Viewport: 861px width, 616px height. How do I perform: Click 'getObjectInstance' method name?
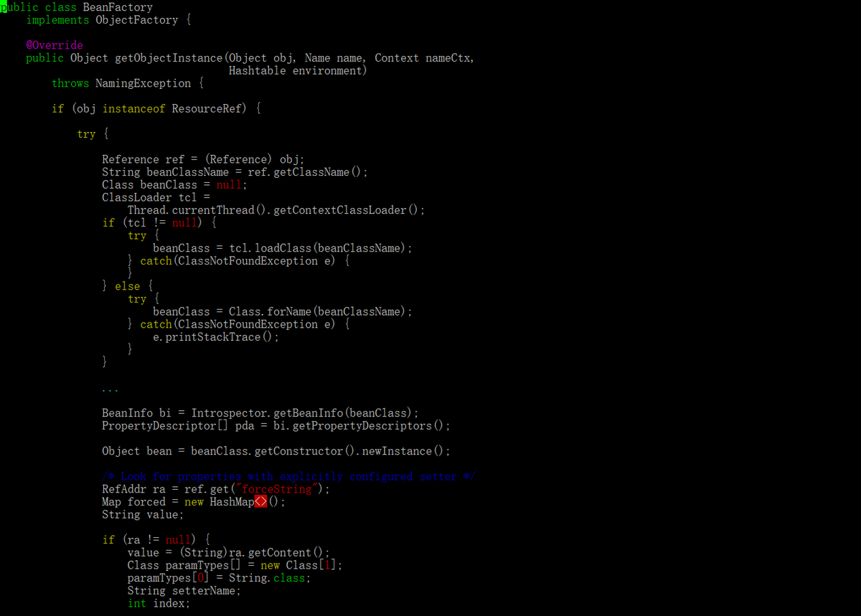pos(169,58)
